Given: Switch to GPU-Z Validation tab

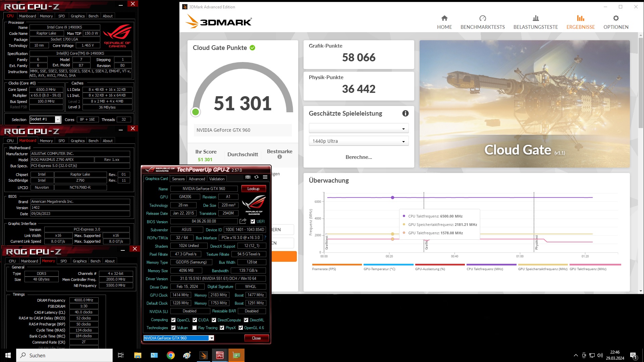Looking at the screenshot, I should (x=217, y=179).
